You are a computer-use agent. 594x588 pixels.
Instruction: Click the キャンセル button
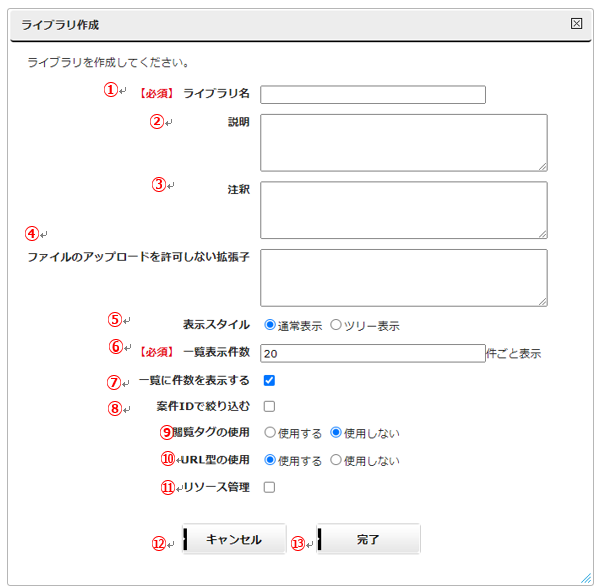[234, 539]
